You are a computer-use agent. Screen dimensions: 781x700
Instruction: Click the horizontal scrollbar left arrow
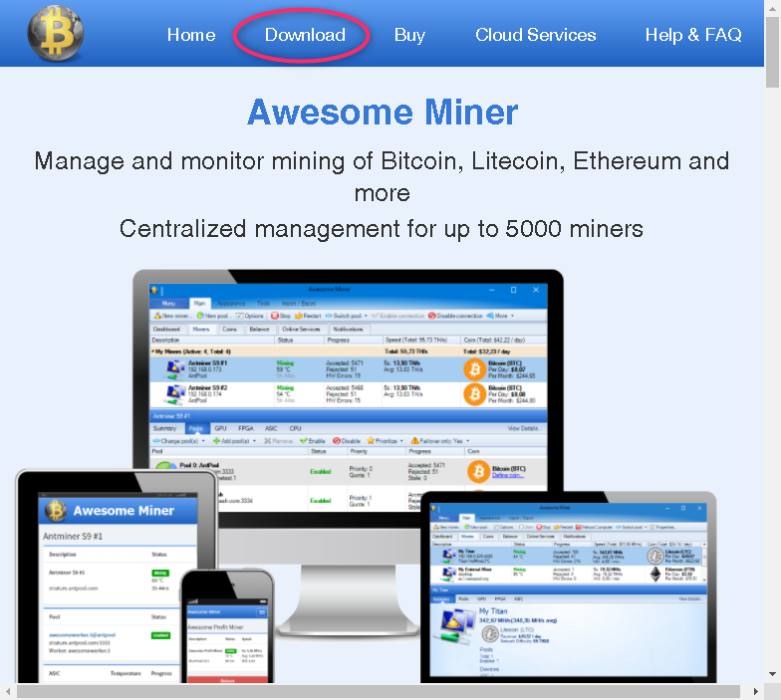point(8,691)
